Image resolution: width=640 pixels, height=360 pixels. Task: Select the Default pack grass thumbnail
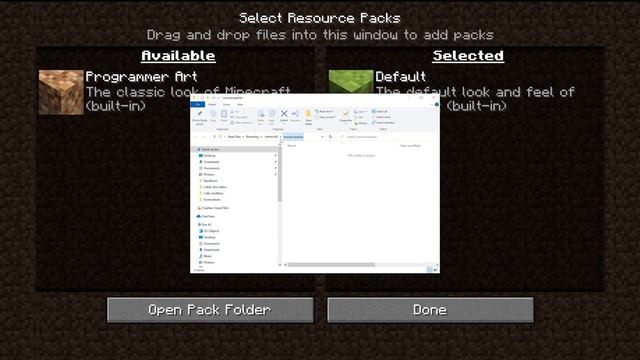click(351, 82)
